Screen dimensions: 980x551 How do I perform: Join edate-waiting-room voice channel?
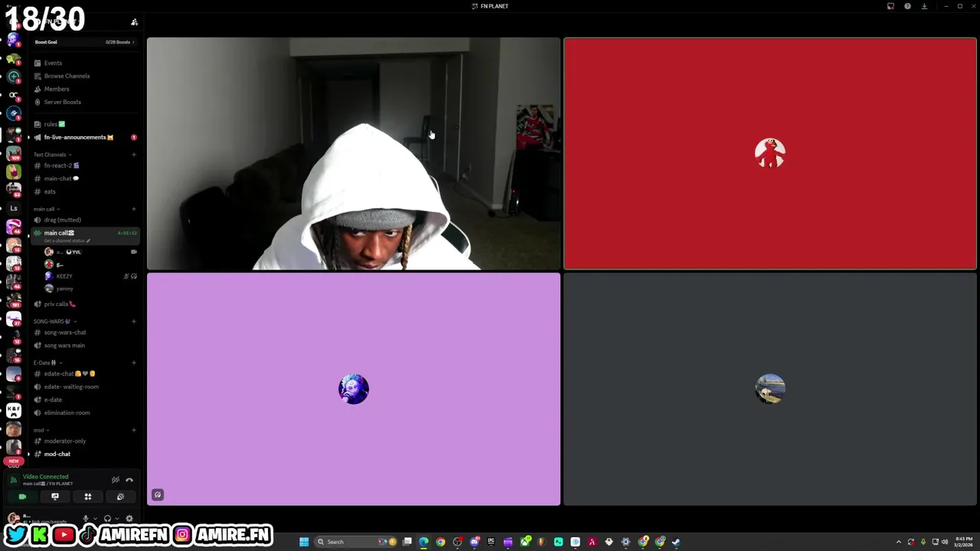pos(84,386)
